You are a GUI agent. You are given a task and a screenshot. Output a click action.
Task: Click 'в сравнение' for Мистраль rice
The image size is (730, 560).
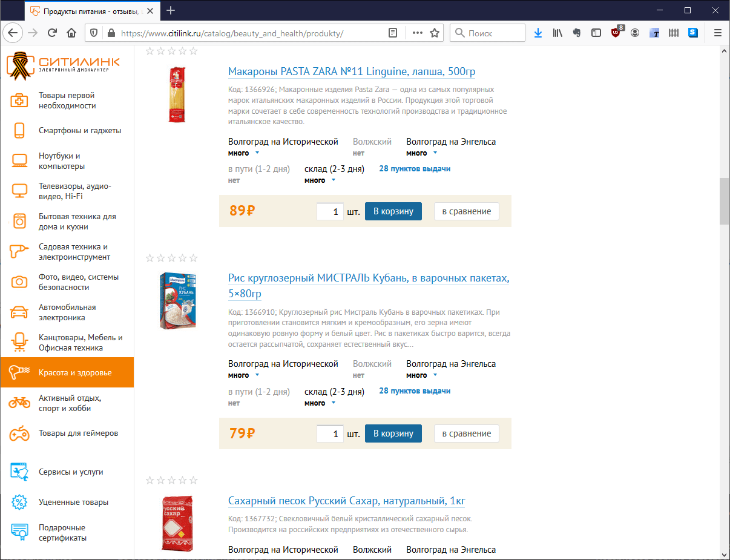point(467,433)
